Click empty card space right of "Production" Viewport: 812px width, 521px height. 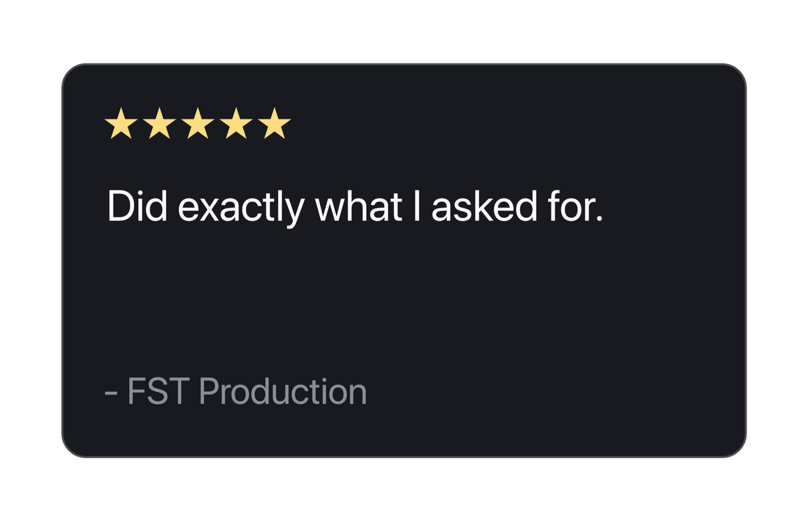[x=535, y=391]
